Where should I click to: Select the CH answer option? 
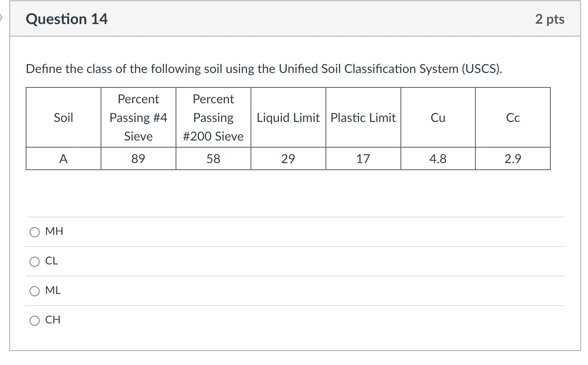point(35,320)
